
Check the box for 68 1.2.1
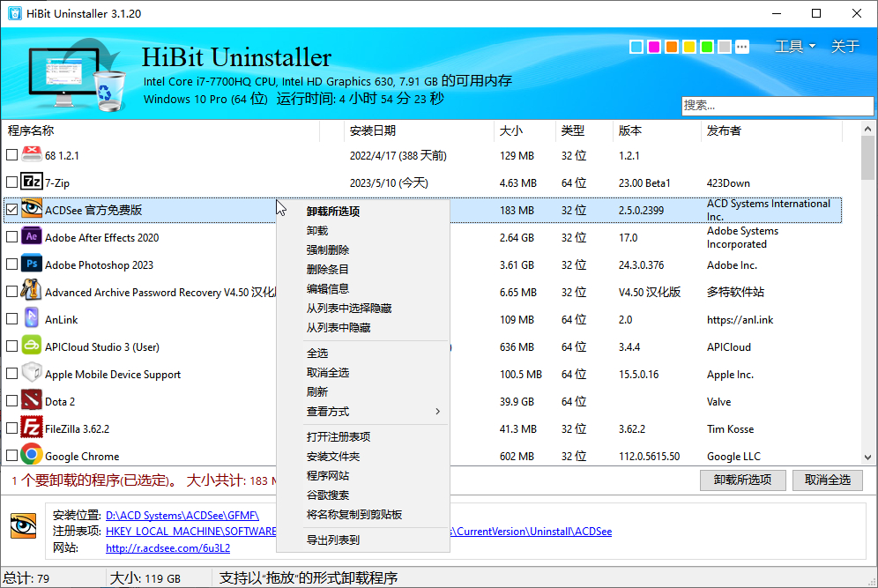(11, 154)
